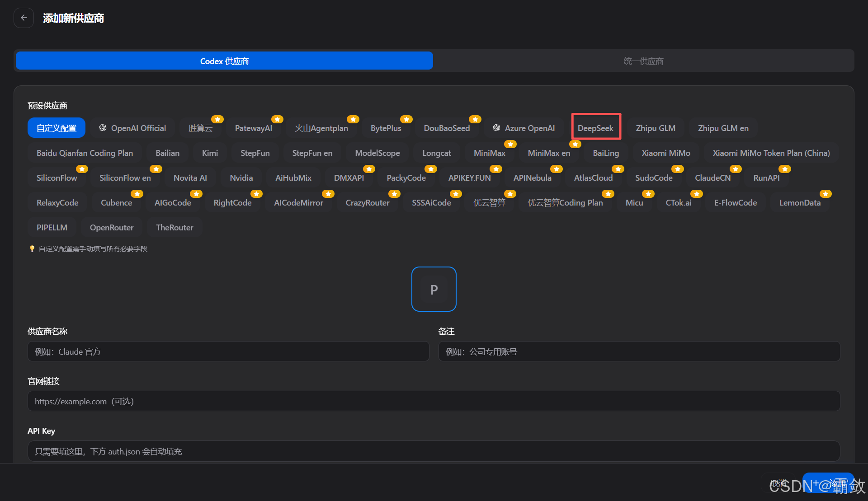This screenshot has width=868, height=501.
Task: Select the DMXAPI preset
Action: click(x=349, y=178)
